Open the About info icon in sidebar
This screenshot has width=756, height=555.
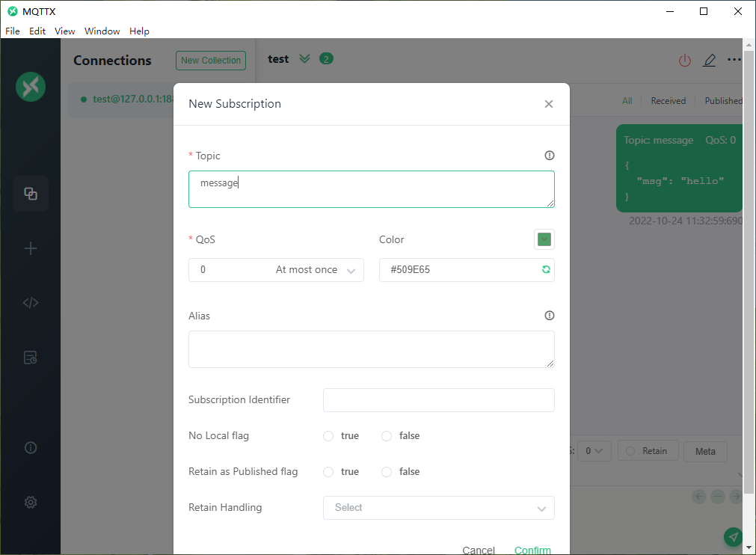(31, 448)
